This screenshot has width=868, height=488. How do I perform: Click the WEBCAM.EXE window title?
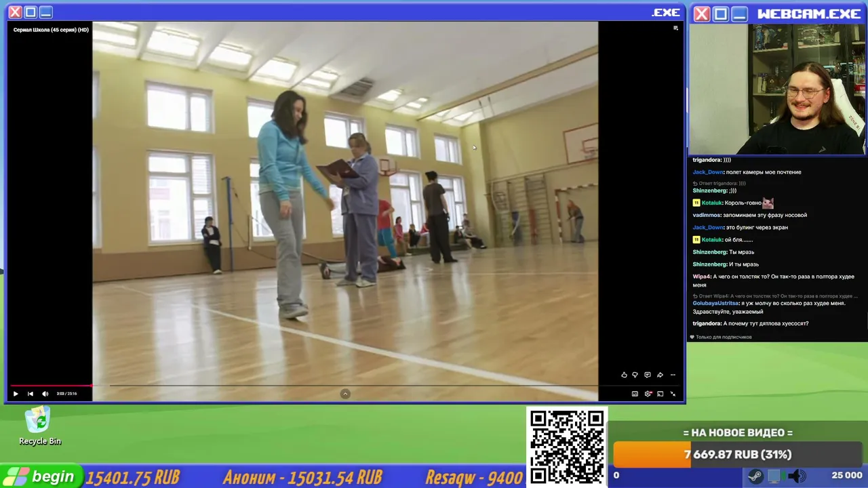[x=809, y=14]
